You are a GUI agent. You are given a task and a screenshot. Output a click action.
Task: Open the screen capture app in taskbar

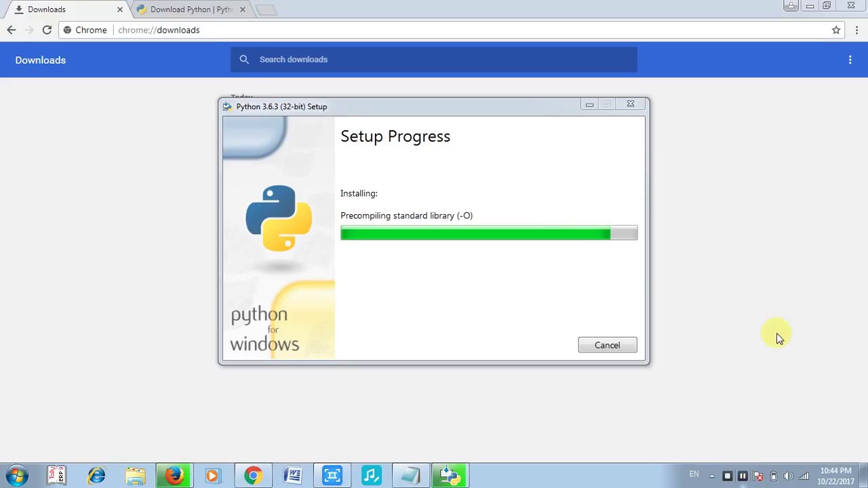[x=332, y=476]
